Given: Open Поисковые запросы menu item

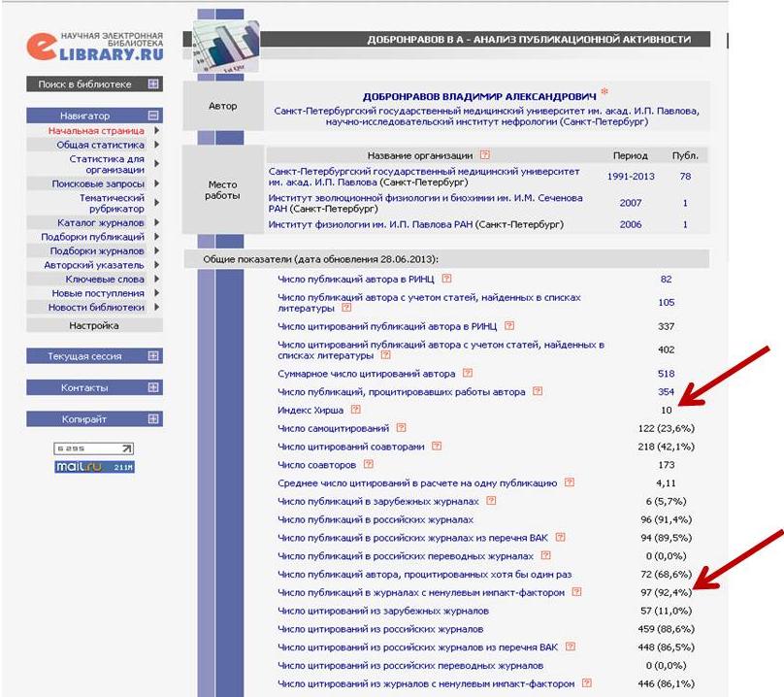Looking at the screenshot, I should 98,184.
